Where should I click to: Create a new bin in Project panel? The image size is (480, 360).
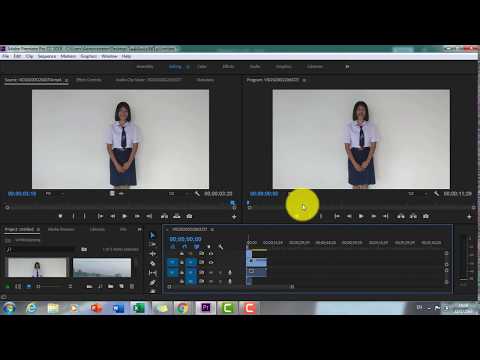111,286
